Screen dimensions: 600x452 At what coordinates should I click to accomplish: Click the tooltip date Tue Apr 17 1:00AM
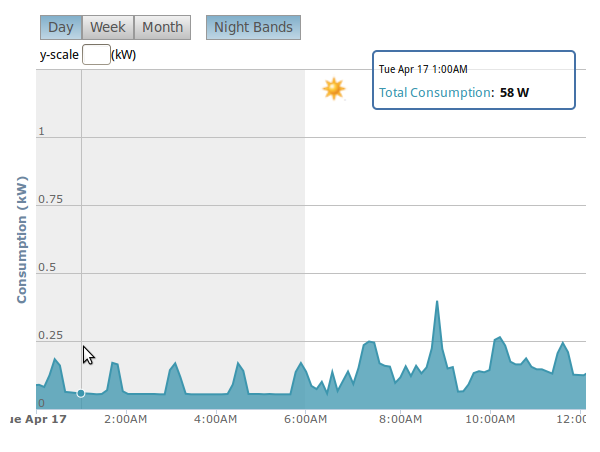click(x=423, y=69)
